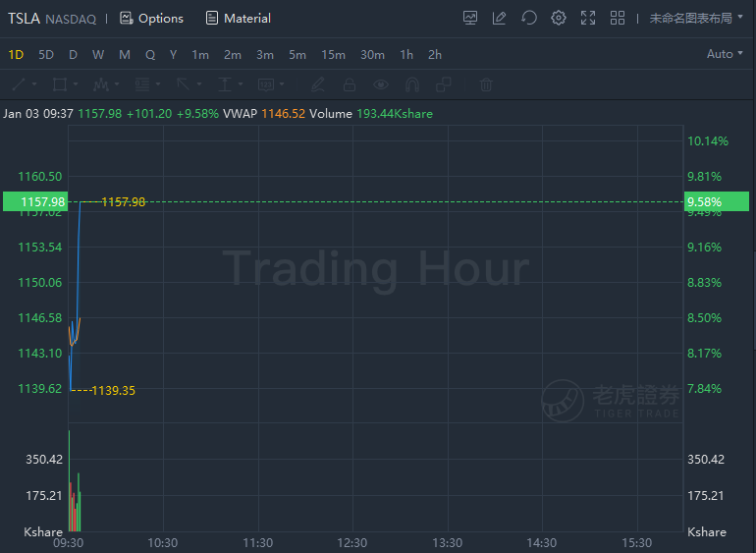
Task: Choose the 2h interval
Action: (435, 55)
